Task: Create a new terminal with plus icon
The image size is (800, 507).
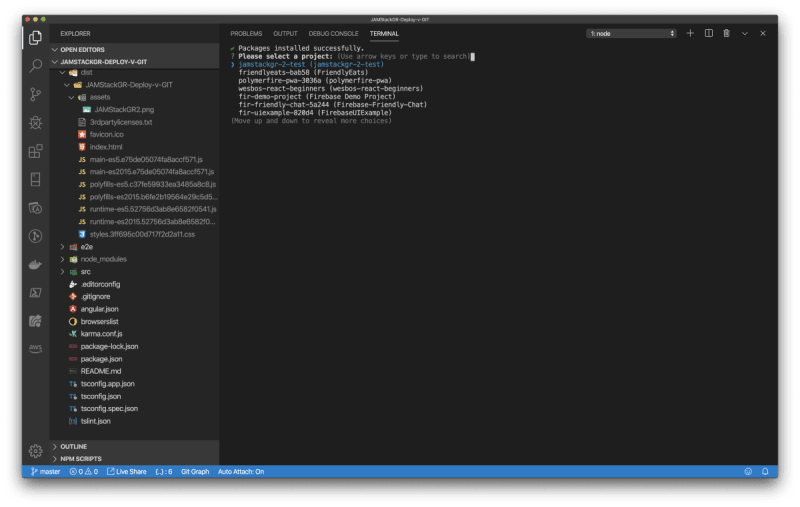Action: [x=690, y=33]
